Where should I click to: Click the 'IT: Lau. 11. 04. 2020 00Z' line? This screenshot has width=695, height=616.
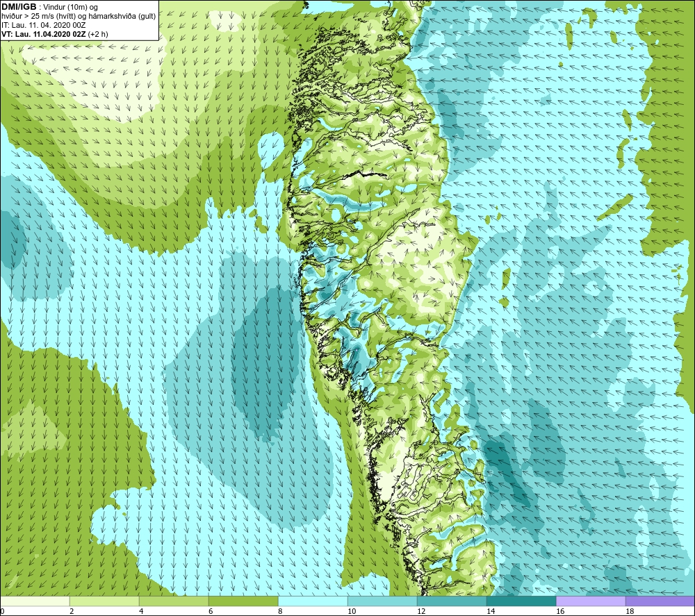coord(43,25)
